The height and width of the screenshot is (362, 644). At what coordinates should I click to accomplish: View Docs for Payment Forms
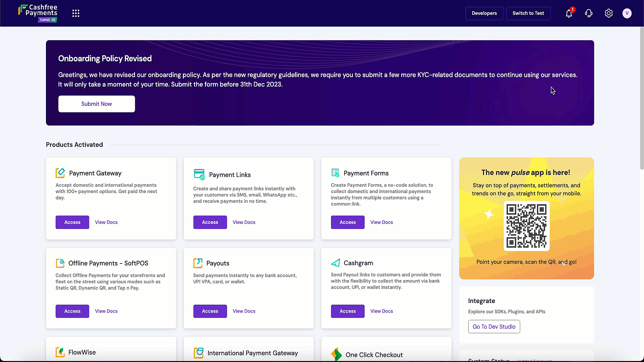coord(381,222)
